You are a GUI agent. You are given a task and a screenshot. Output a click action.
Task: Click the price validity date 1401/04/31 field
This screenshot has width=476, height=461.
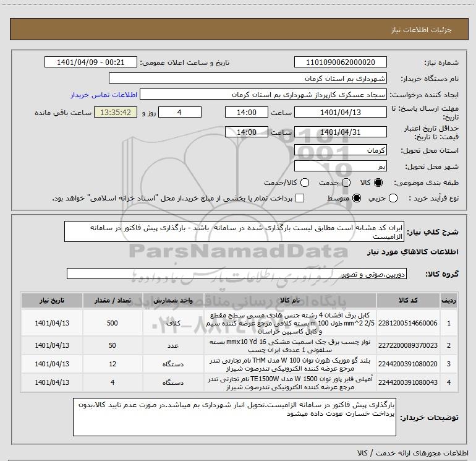340,132
